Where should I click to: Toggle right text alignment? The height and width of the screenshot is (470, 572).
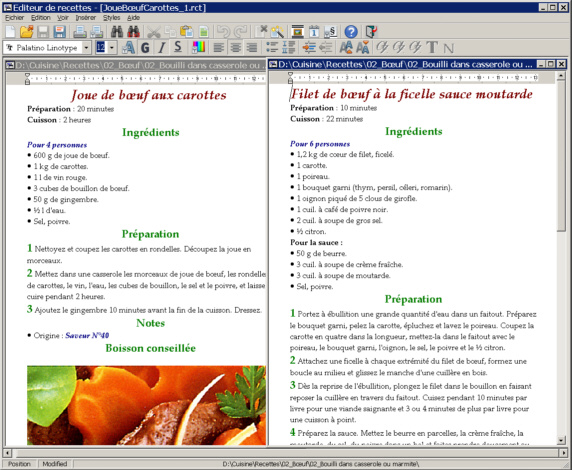tap(252, 47)
